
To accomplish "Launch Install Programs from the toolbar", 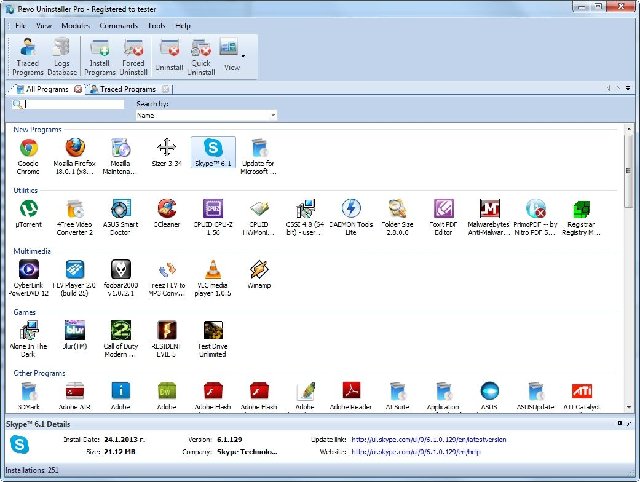I will click(100, 56).
